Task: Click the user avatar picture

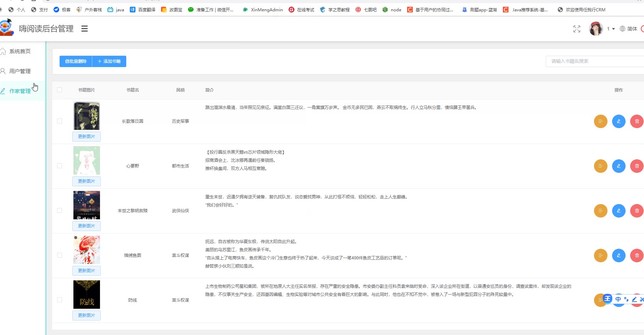Action: click(x=596, y=29)
